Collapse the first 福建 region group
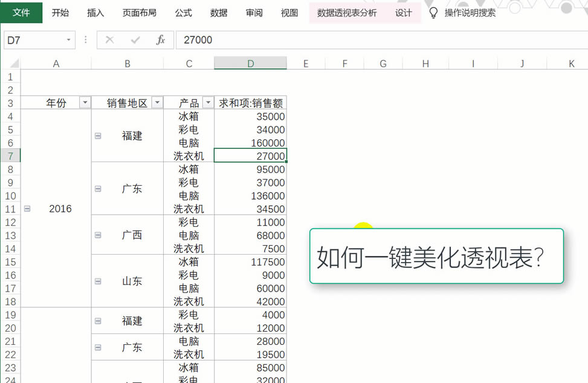 point(97,137)
